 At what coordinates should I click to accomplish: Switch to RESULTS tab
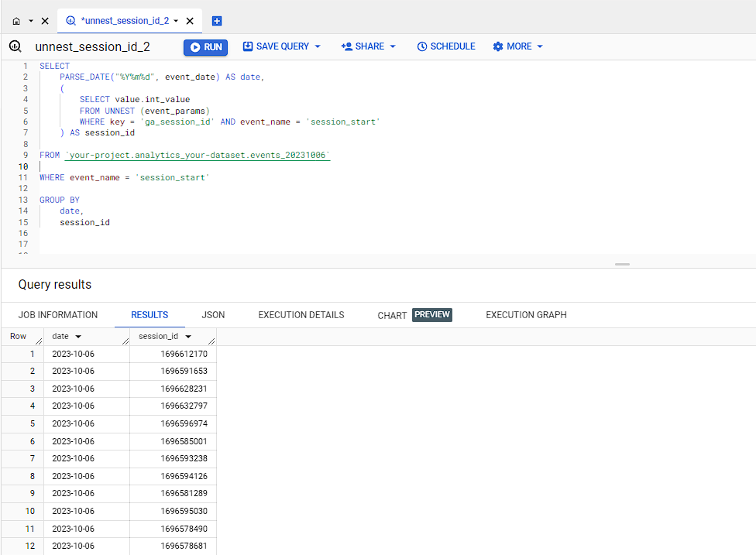click(149, 315)
